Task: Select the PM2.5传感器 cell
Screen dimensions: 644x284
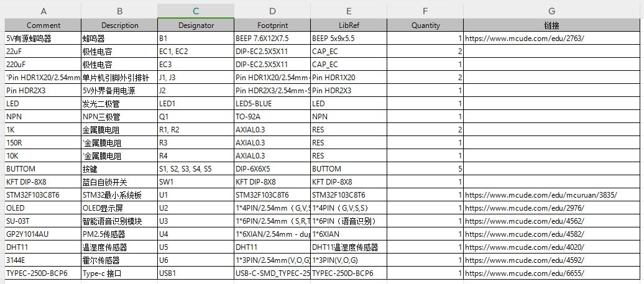Action: (119, 234)
